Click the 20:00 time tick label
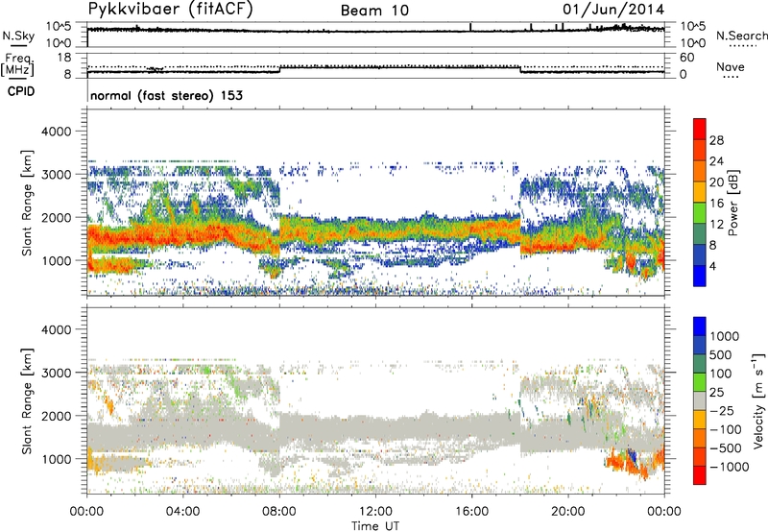 pos(568,512)
